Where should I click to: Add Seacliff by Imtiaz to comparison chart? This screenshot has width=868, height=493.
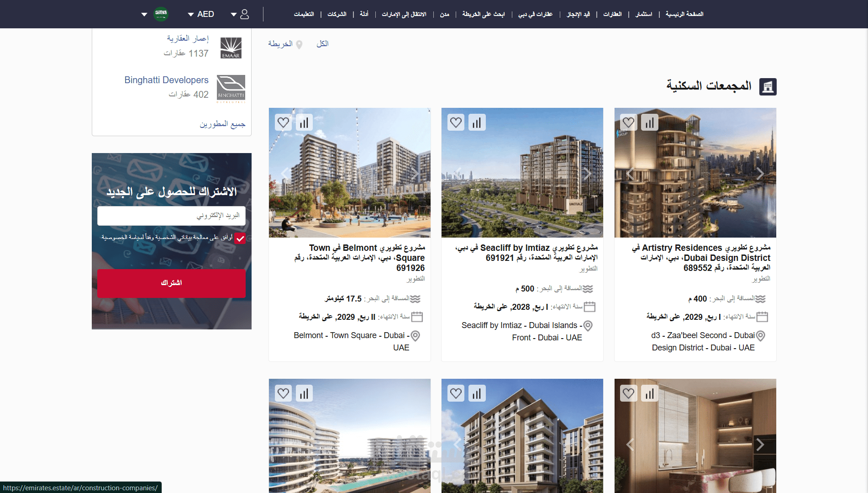(x=477, y=122)
